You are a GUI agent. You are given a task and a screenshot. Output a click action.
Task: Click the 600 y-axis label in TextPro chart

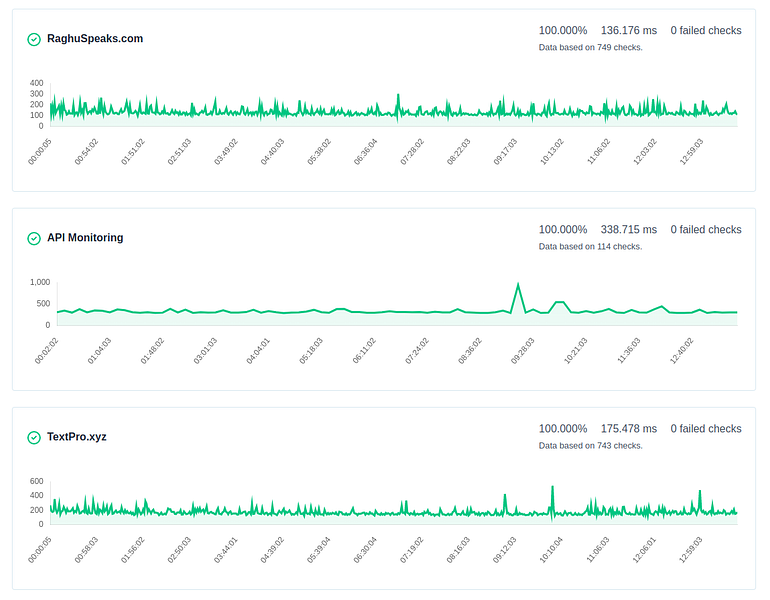(x=36, y=481)
